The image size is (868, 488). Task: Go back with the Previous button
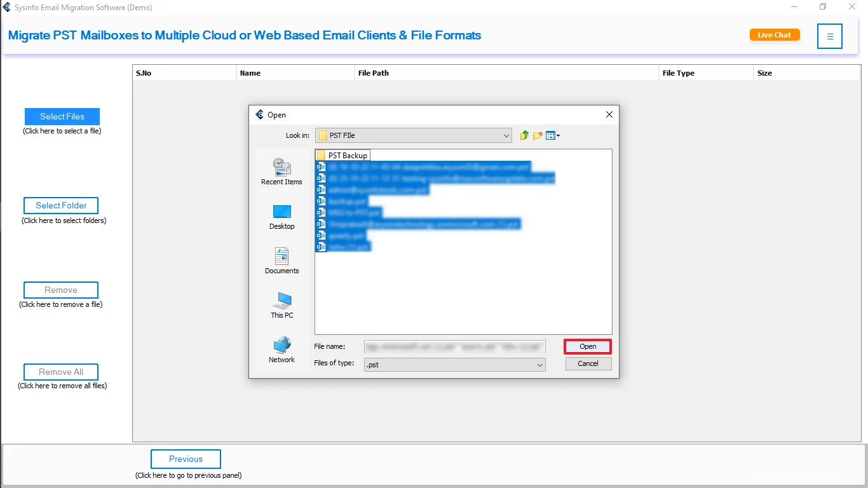[x=186, y=459]
